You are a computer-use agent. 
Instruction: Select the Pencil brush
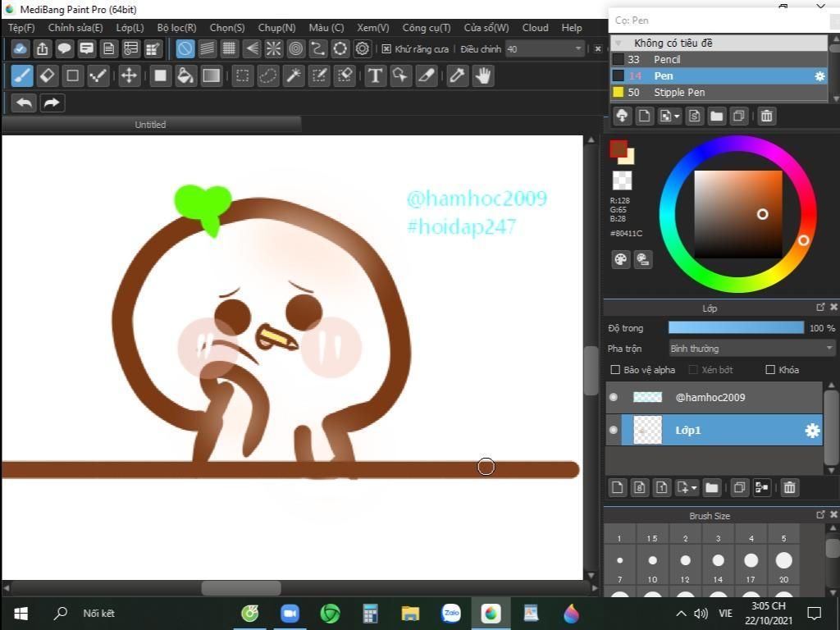[719, 59]
